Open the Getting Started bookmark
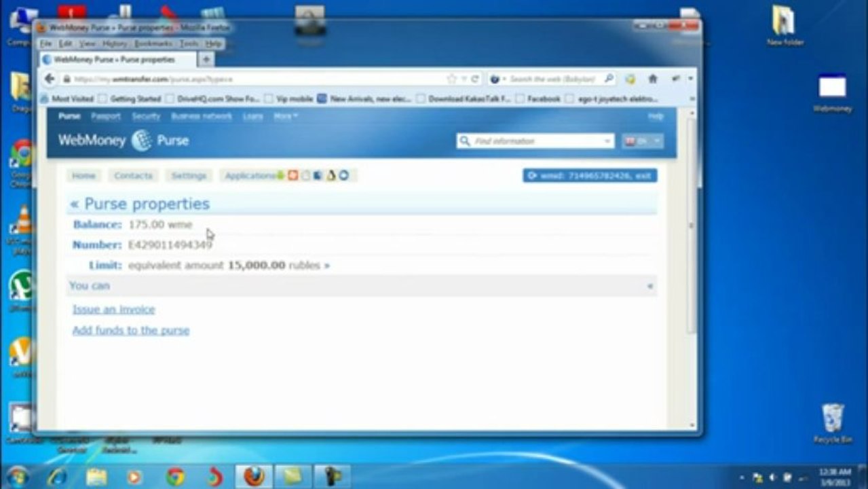Image resolution: width=868 pixels, height=489 pixels. click(x=130, y=98)
